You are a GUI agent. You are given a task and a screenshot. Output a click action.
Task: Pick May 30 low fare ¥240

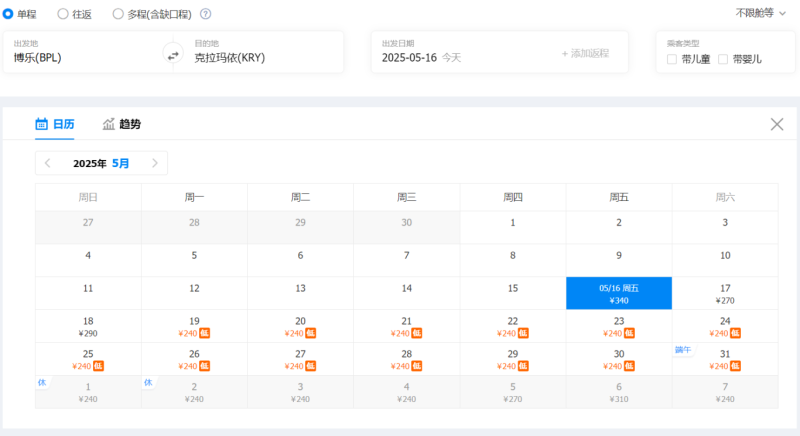(619, 359)
